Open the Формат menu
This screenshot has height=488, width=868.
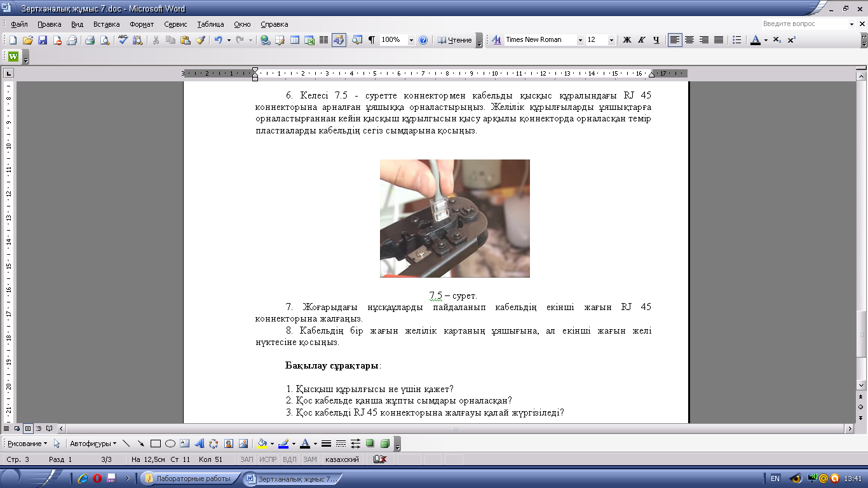pos(142,24)
